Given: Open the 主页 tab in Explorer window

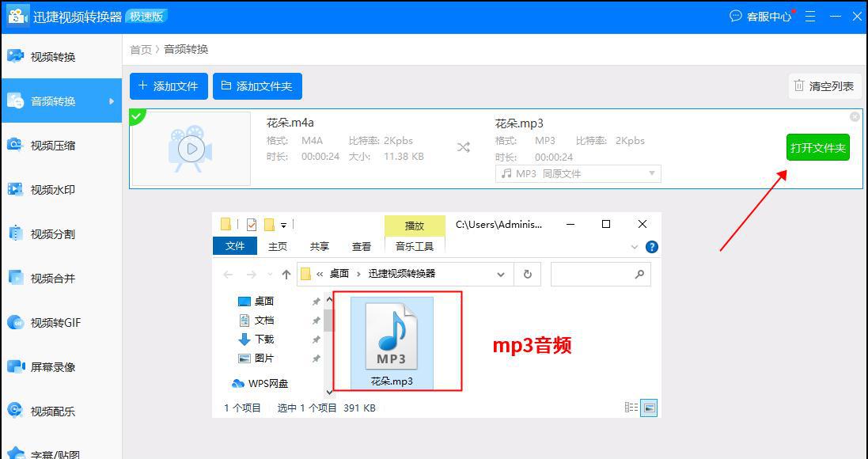Looking at the screenshot, I should [278, 246].
